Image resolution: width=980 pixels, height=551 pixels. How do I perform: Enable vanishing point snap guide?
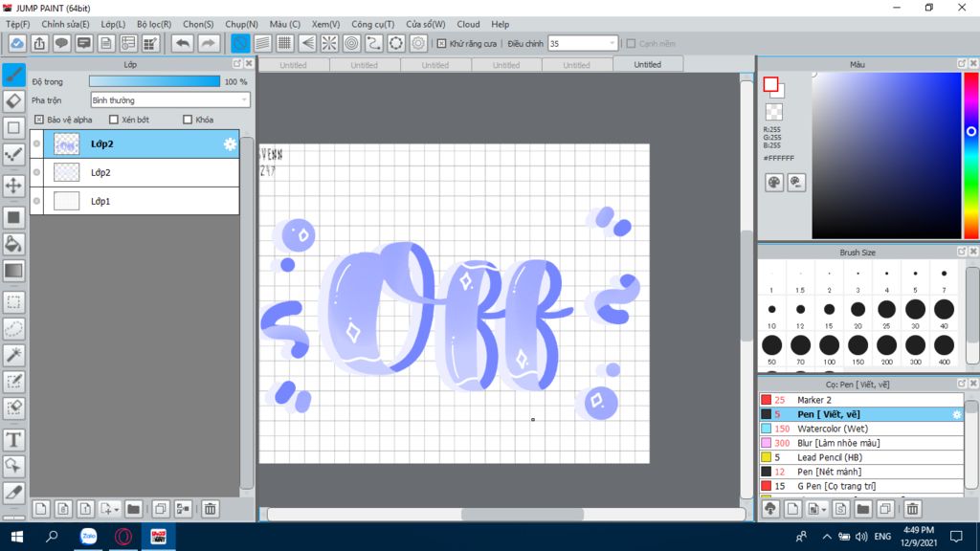(x=307, y=43)
